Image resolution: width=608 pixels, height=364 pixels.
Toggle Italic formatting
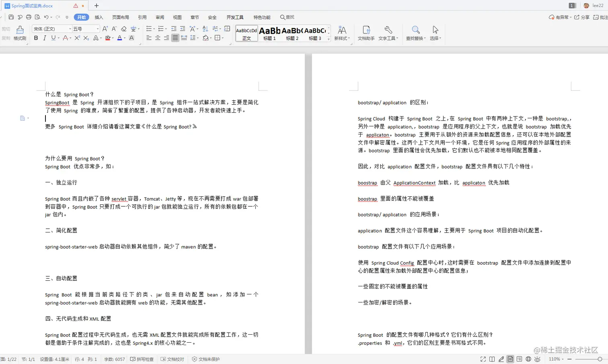[44, 38]
